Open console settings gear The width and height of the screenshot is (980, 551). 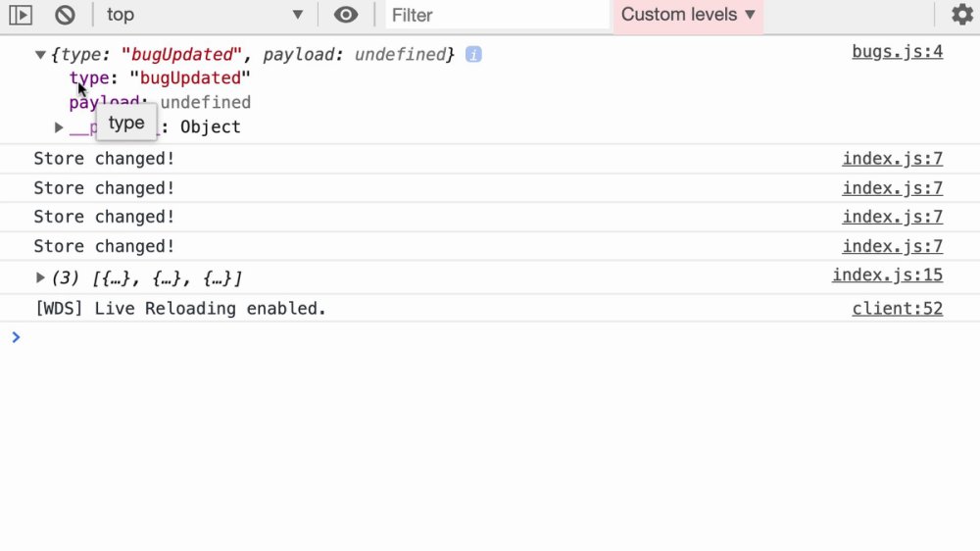(962, 15)
